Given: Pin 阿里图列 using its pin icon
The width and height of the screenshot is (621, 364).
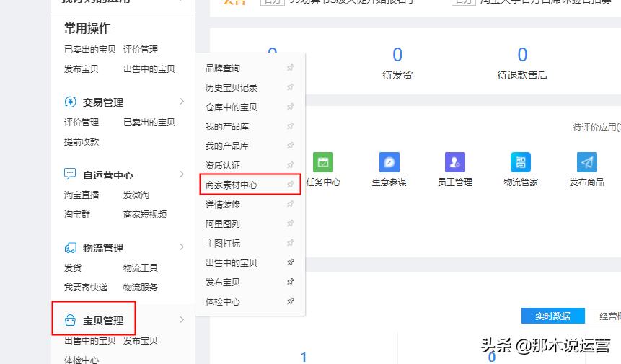Looking at the screenshot, I should [290, 223].
